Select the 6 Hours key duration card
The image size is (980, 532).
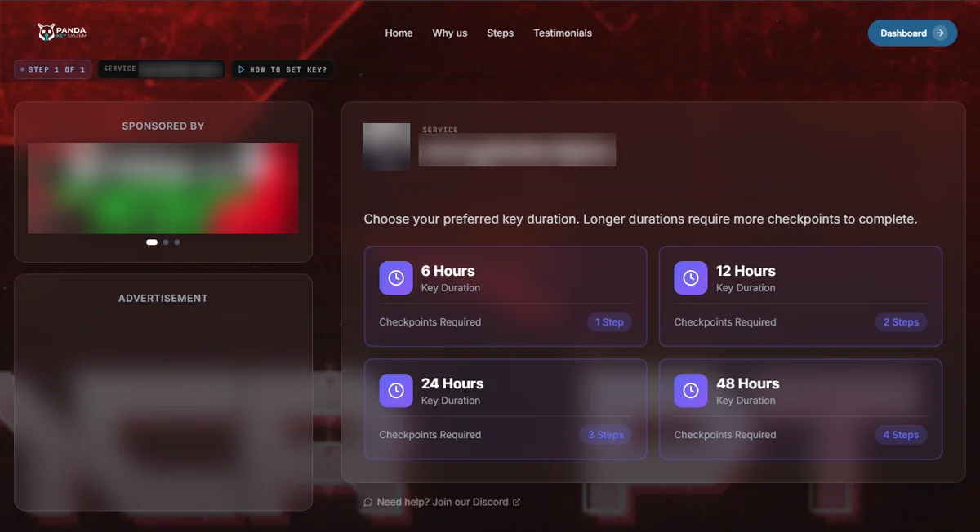pos(506,296)
